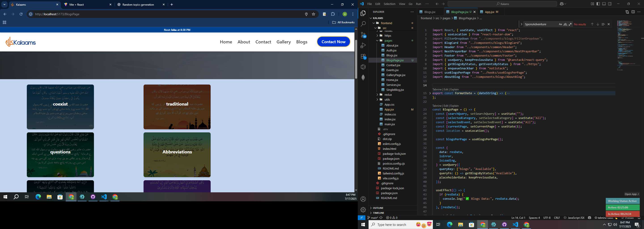
Task: Open VS Code Accounts icon
Action: (363, 199)
